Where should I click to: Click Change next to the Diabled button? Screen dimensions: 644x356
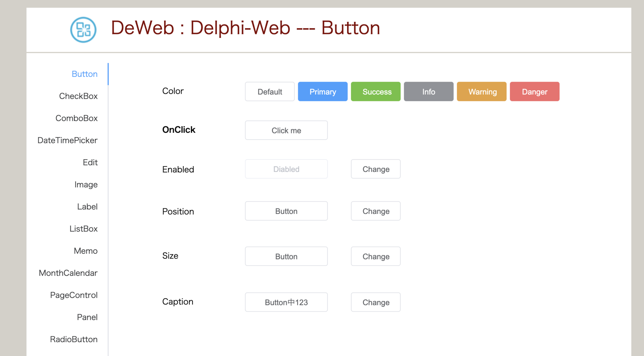coord(376,169)
